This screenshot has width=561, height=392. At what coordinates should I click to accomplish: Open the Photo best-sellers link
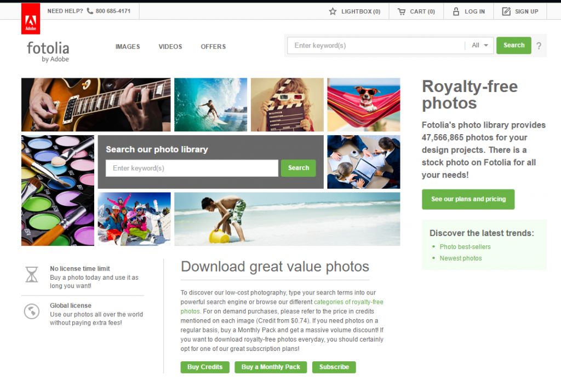point(465,247)
